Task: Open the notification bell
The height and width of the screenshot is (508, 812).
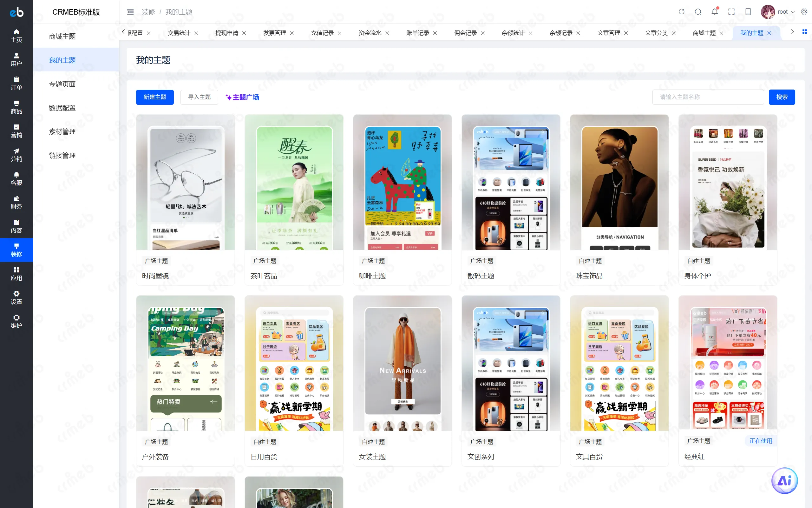Action: [x=715, y=12]
